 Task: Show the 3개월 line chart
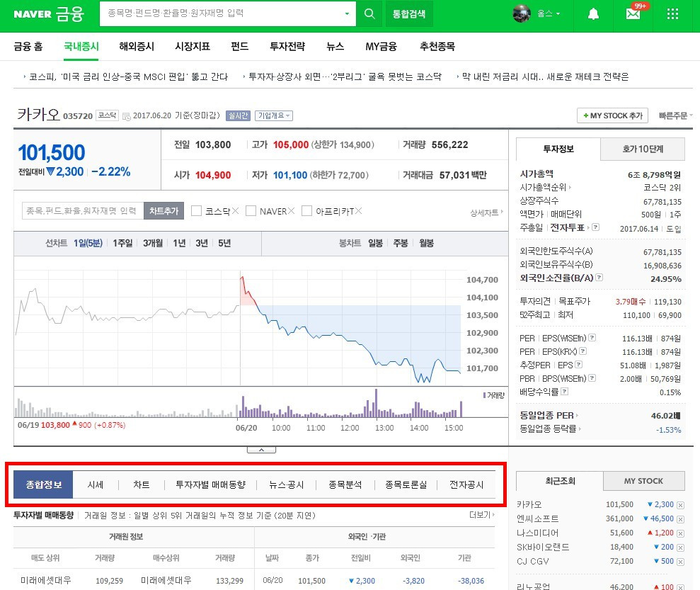tap(153, 243)
